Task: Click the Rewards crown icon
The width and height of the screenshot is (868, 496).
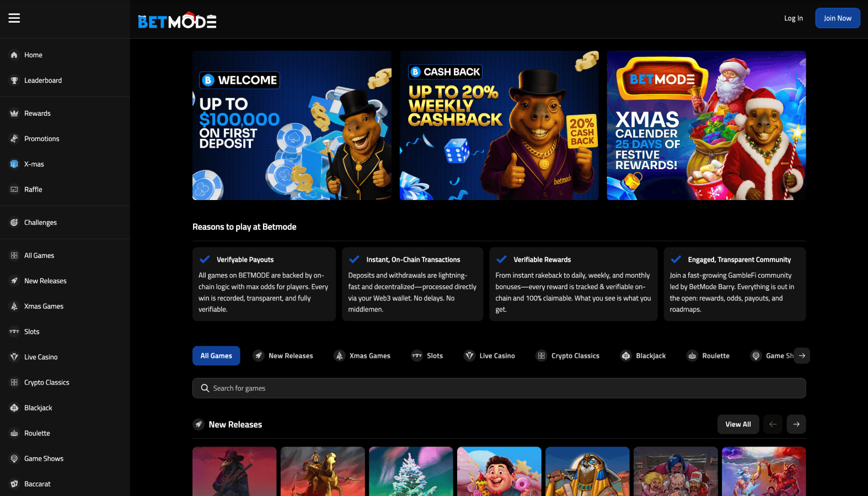Action: point(14,114)
